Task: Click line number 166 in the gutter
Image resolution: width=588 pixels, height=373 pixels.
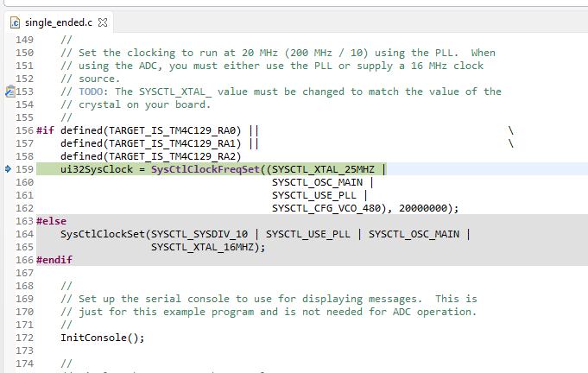Action: click(x=24, y=260)
